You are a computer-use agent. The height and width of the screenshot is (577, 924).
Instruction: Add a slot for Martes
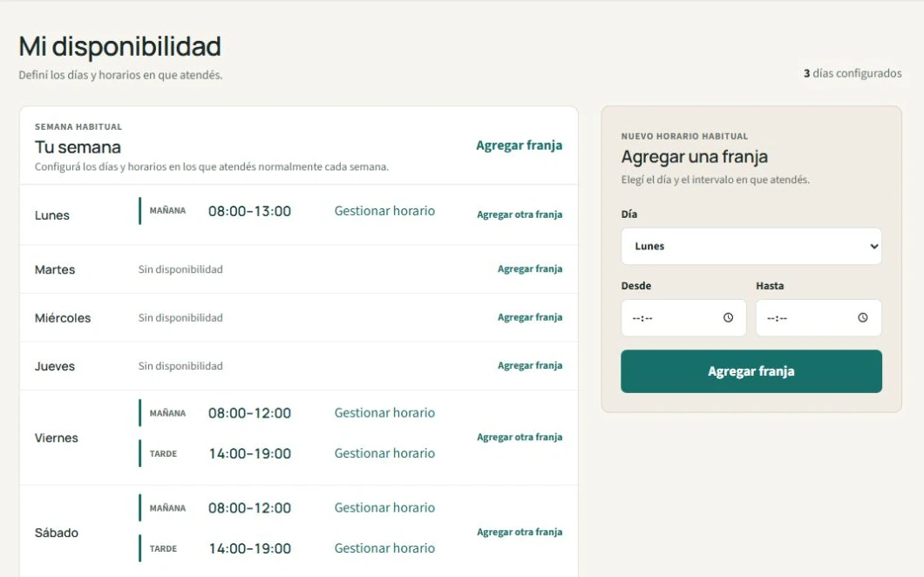click(530, 268)
